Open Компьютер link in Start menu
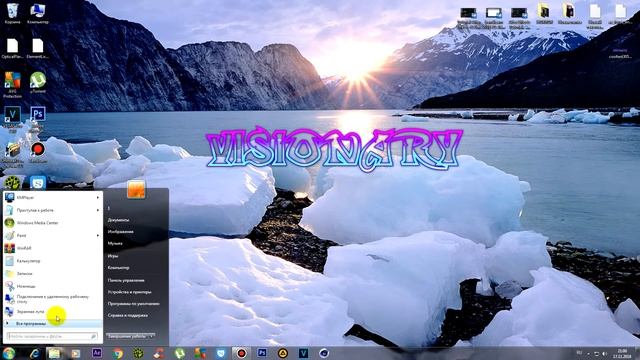The height and width of the screenshot is (360, 640). [x=118, y=268]
